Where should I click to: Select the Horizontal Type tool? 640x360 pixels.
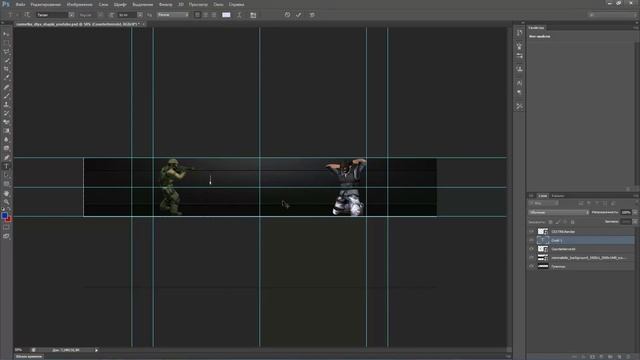pyautogui.click(x=6, y=166)
